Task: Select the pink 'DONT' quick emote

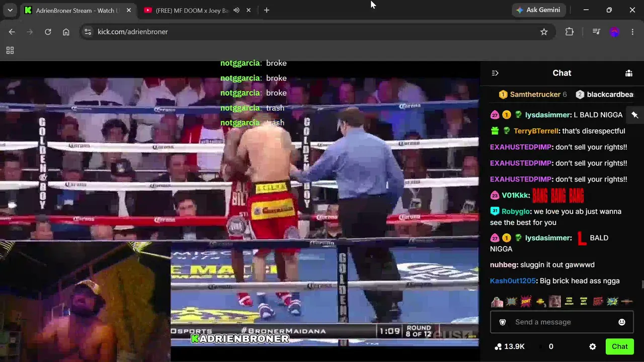Action: click(526, 302)
